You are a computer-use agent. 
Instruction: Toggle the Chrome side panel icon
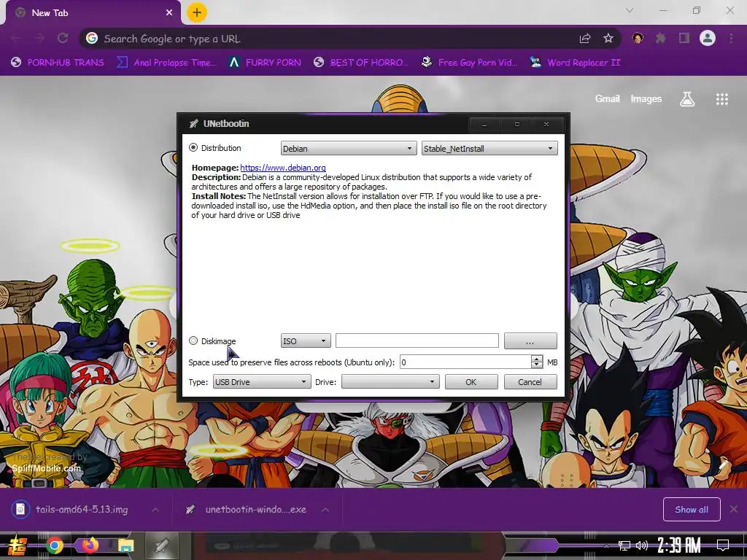point(684,38)
